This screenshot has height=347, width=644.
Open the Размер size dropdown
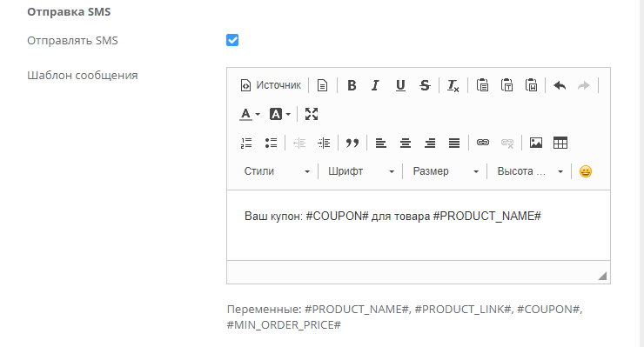446,171
